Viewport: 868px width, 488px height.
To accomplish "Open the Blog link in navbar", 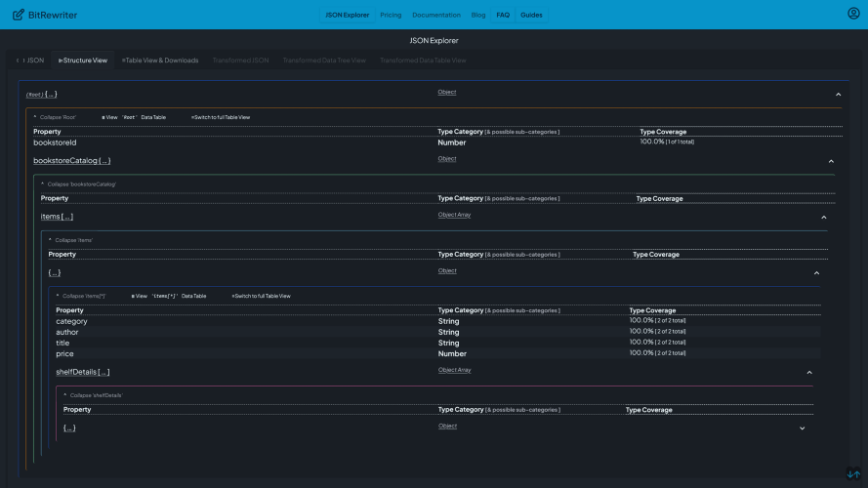I will (x=478, y=15).
